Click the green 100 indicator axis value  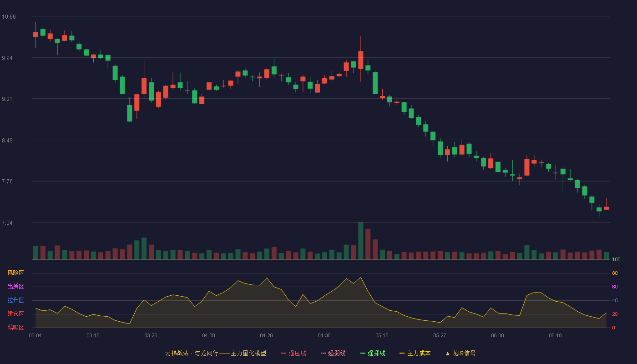click(617, 259)
